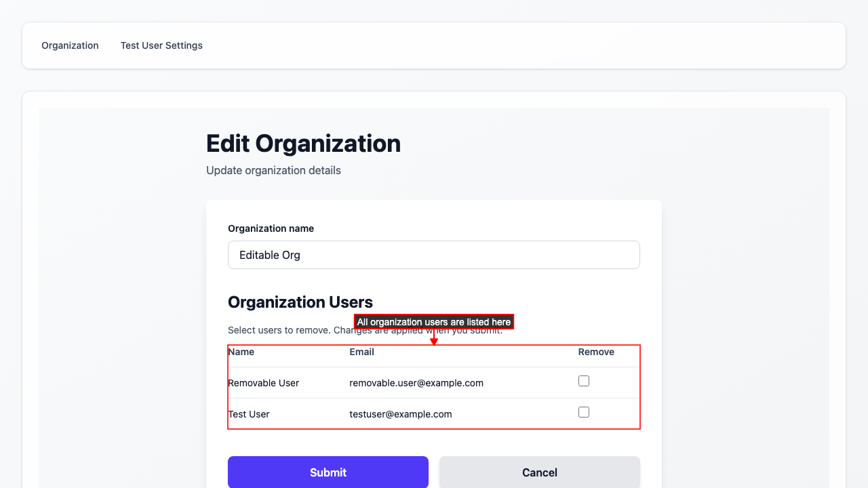The image size is (868, 488).
Task: Click the Email column header
Action: click(x=361, y=352)
